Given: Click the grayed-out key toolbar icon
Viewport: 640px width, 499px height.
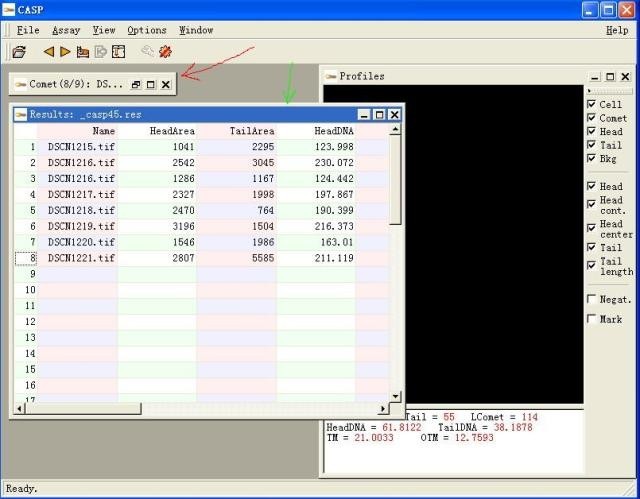Looking at the screenshot, I should (x=148, y=52).
